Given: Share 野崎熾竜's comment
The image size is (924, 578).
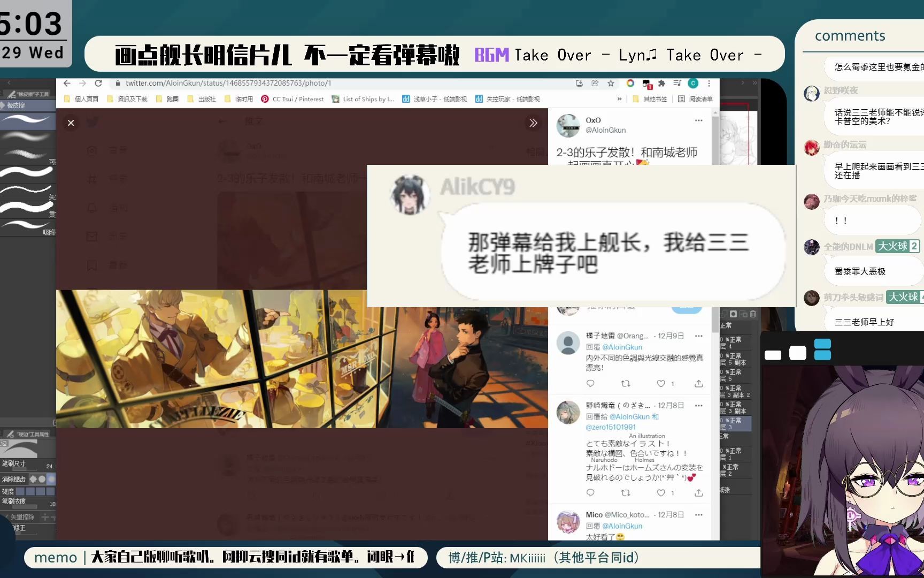Looking at the screenshot, I should pos(698,493).
